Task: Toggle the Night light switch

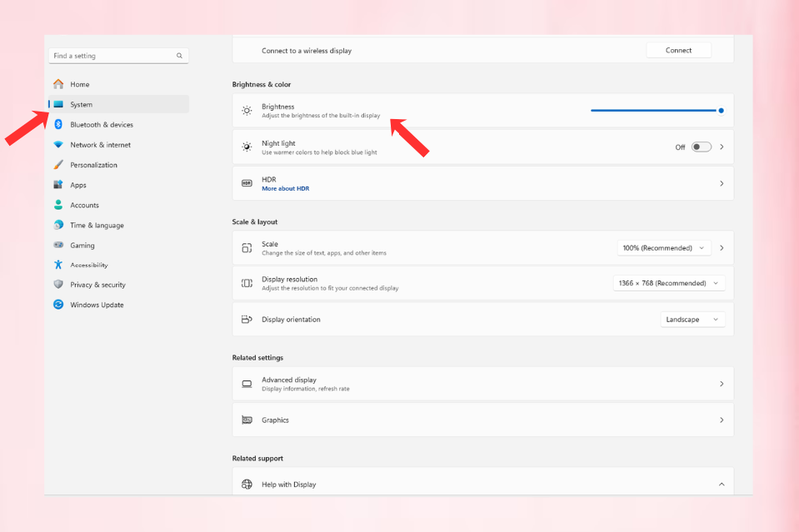Action: click(x=701, y=147)
